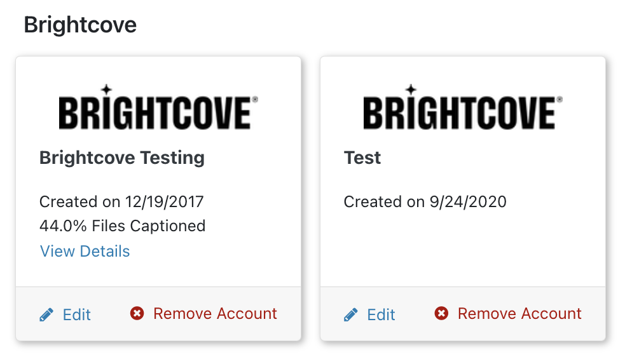Click red X icon on Test card
618x364 pixels.
(441, 314)
